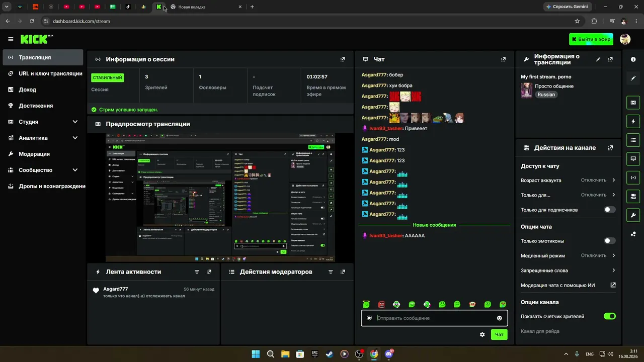Open the banned words settings chevron
Viewport: 644px width, 362px height.
[613, 270]
